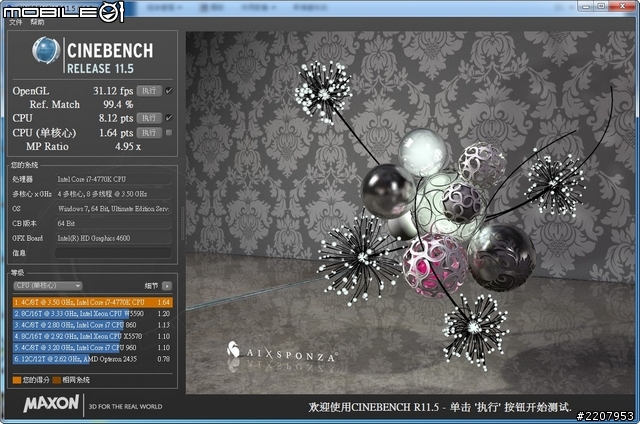Click the single-core 1.64 pts score

[116, 133]
